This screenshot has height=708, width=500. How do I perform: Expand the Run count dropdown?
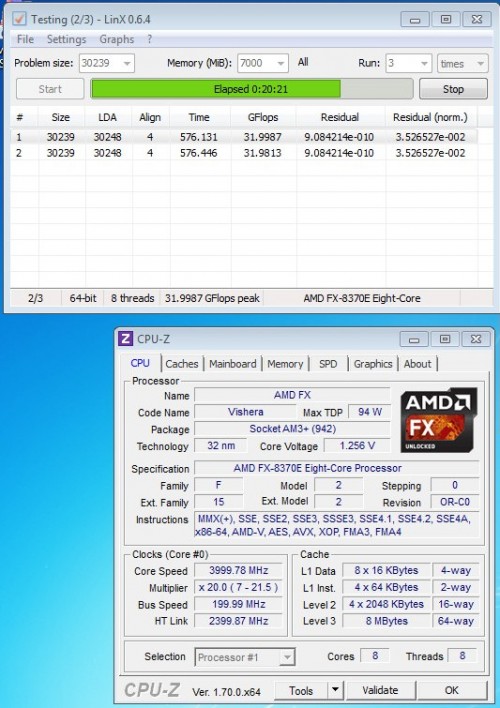pyautogui.click(x=424, y=63)
